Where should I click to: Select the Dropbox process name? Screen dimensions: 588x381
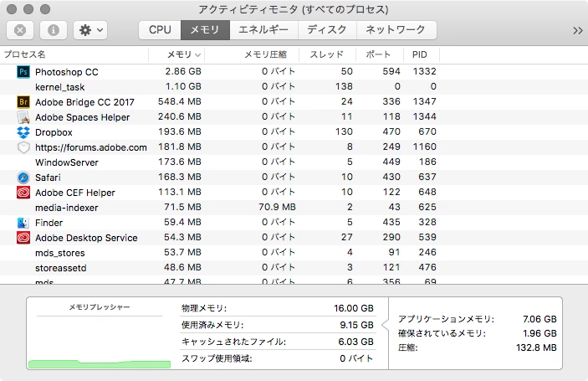point(54,132)
